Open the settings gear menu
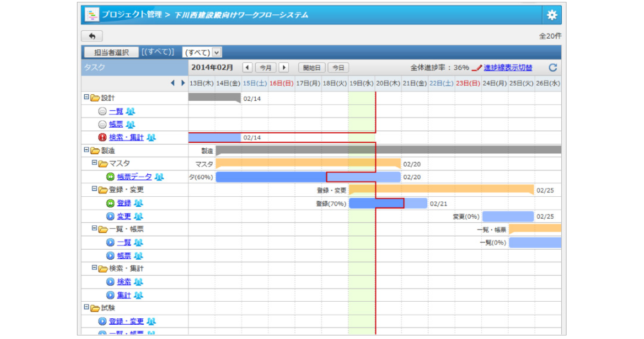The width and height of the screenshot is (644, 339). tap(552, 15)
